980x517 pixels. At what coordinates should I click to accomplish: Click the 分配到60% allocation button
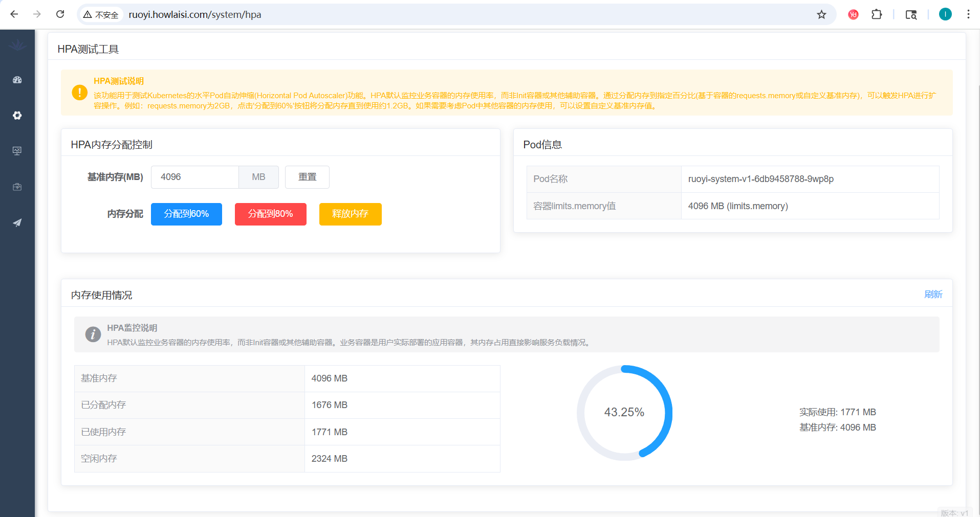(186, 214)
